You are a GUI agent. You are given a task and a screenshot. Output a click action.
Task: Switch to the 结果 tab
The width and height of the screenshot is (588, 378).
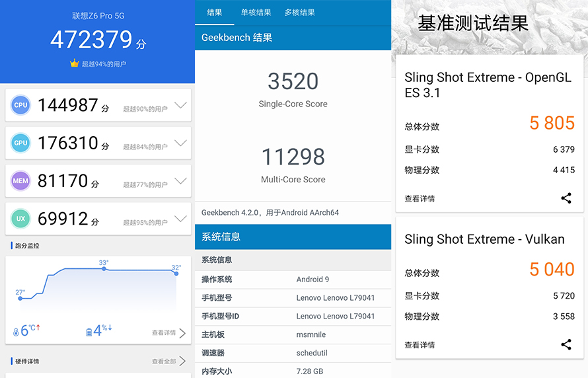pyautogui.click(x=215, y=13)
